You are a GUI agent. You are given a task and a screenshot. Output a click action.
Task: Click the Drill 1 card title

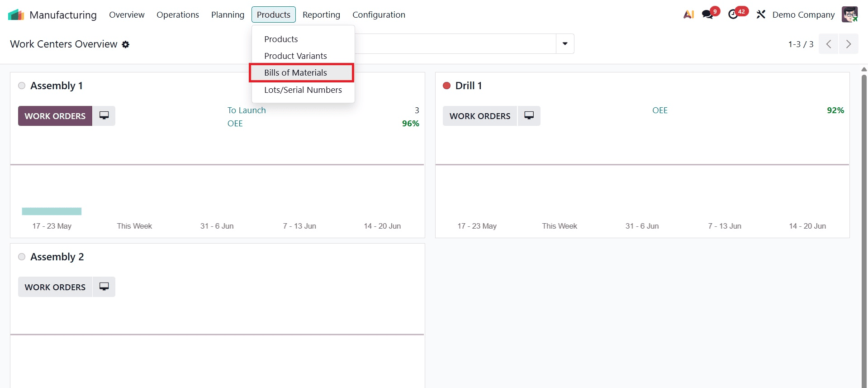[x=469, y=86]
